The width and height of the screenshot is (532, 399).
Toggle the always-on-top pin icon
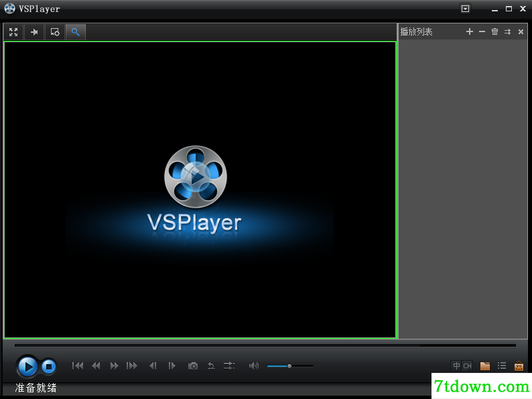pos(34,32)
